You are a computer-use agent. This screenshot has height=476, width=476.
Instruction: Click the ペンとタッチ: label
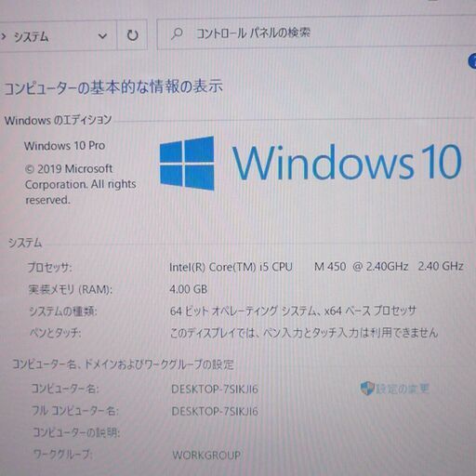point(56,333)
